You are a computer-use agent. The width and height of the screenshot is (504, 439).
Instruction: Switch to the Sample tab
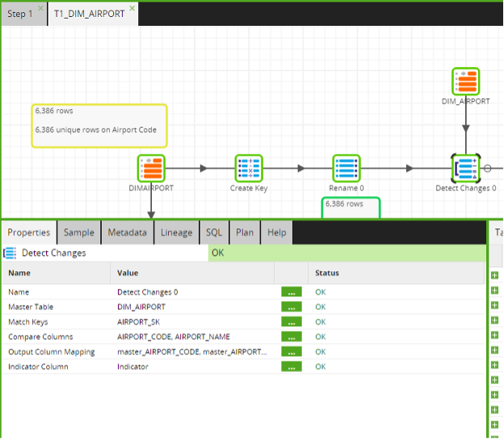(79, 232)
